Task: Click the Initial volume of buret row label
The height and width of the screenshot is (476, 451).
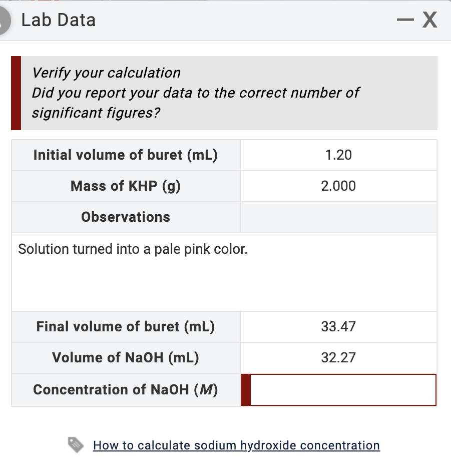Action: click(125, 155)
